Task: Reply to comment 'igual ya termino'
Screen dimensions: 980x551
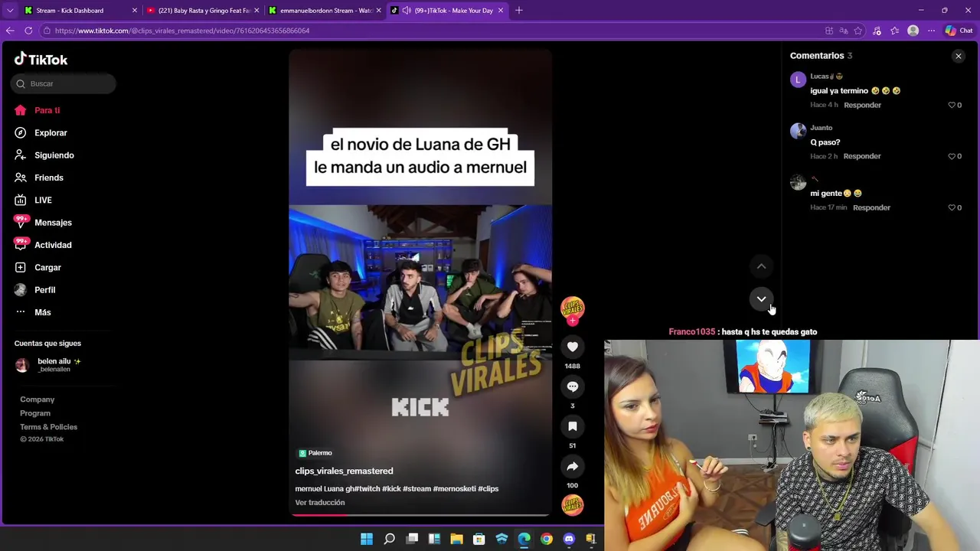Action: click(x=862, y=105)
